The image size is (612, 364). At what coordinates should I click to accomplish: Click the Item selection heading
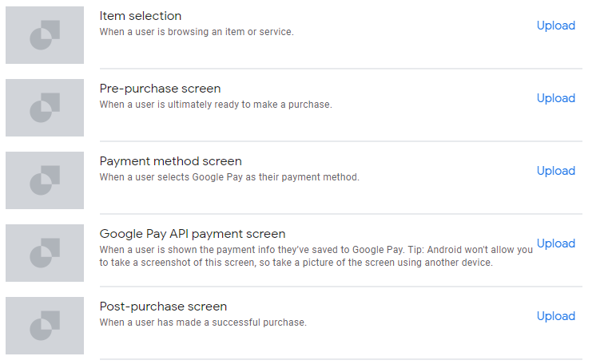pyautogui.click(x=141, y=16)
